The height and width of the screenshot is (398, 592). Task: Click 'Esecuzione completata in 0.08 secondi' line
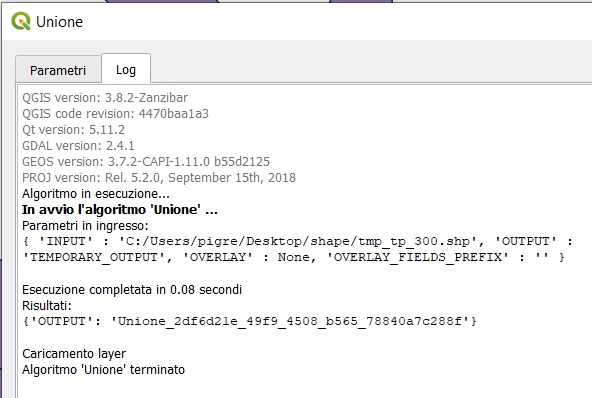pyautogui.click(x=132, y=290)
